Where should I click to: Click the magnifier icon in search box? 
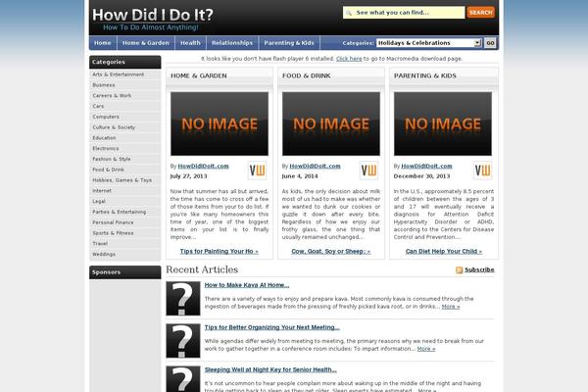(x=349, y=13)
